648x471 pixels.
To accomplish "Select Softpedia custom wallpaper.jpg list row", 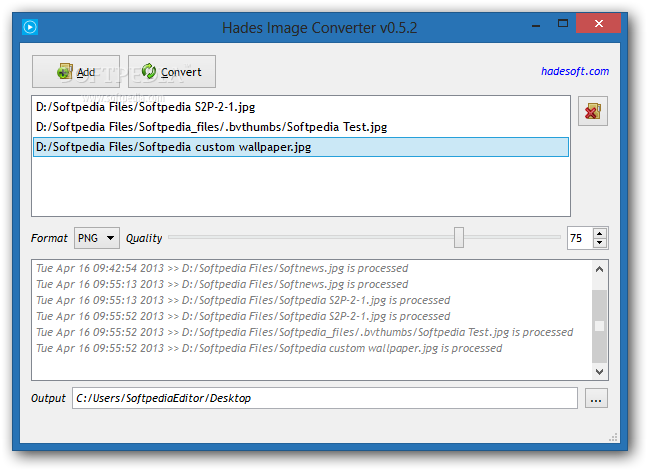I will coord(301,147).
